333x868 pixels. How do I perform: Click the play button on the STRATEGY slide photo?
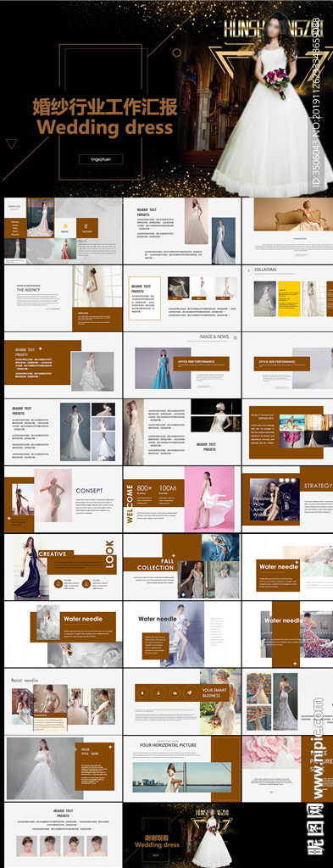coord(286,497)
